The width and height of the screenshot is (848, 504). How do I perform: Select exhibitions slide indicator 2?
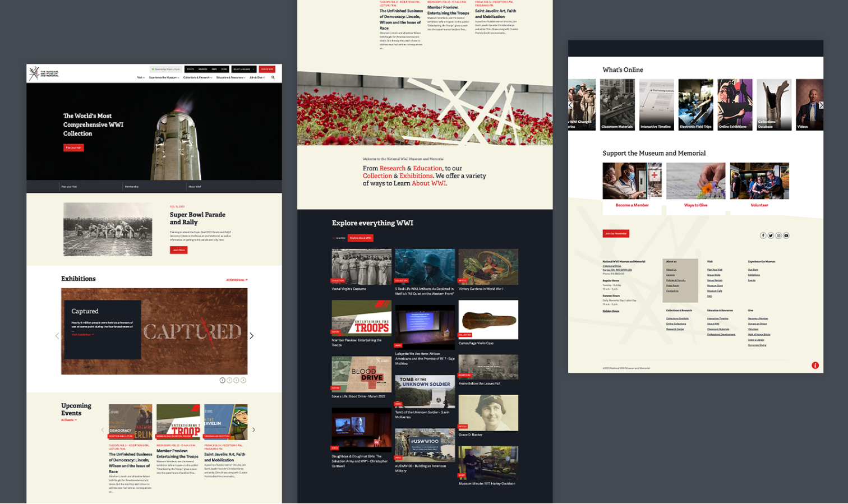[229, 380]
